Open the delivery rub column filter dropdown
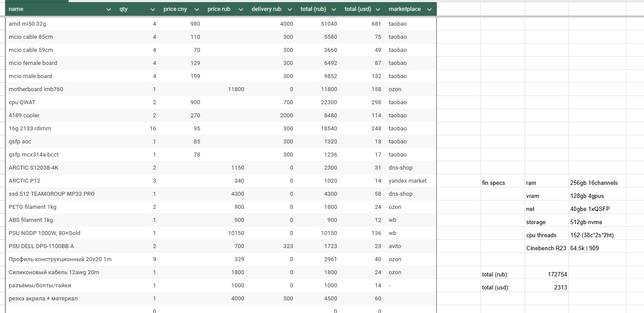 pos(290,9)
